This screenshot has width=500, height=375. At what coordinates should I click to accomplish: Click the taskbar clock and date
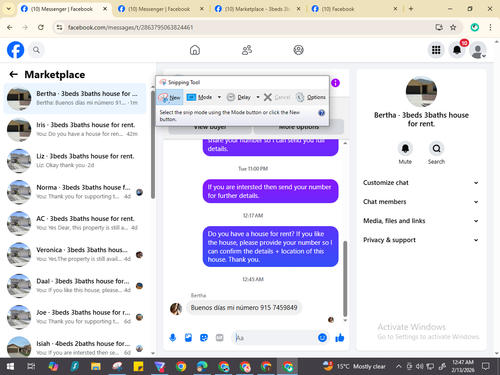pyautogui.click(x=463, y=366)
